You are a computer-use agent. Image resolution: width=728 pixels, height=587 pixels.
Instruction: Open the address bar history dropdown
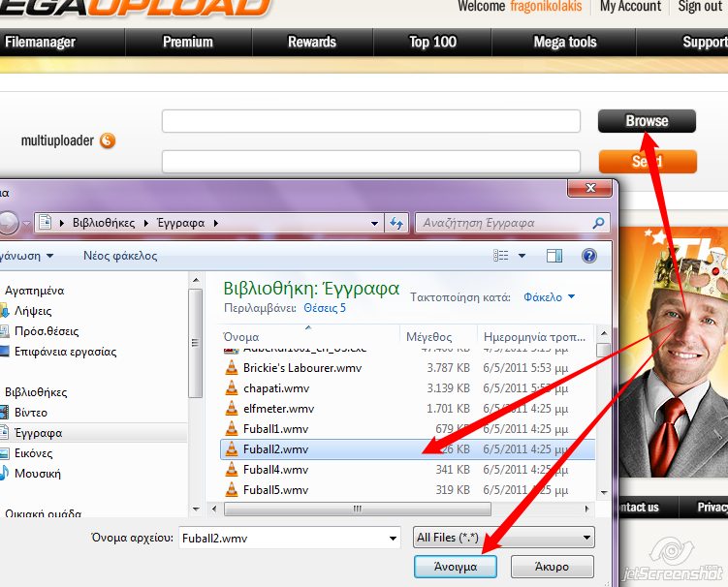click(x=374, y=223)
